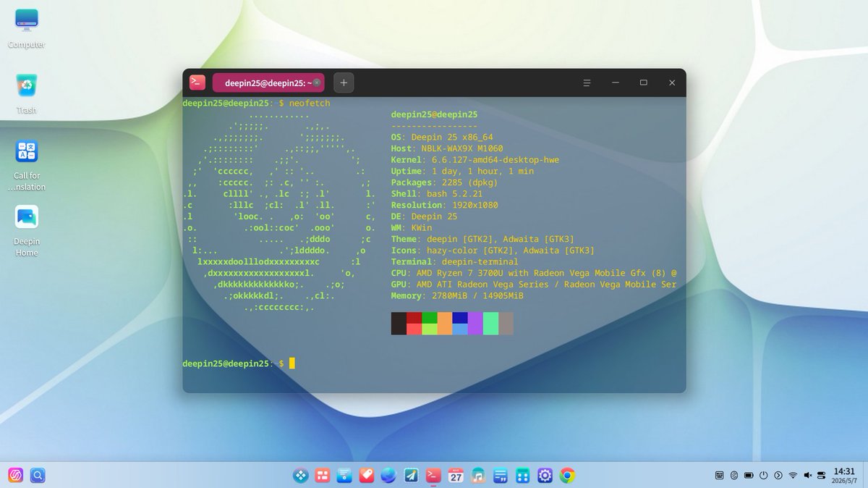Open the control center gear in dock

point(545,475)
